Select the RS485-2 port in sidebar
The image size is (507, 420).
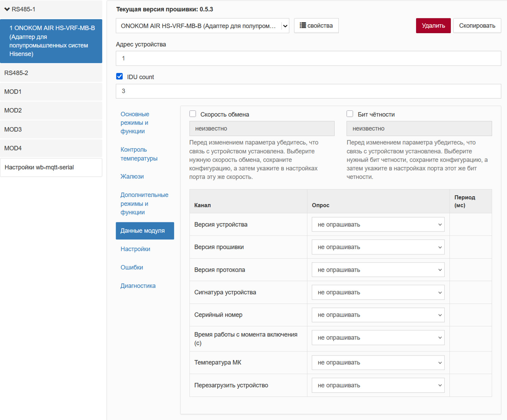[51, 73]
